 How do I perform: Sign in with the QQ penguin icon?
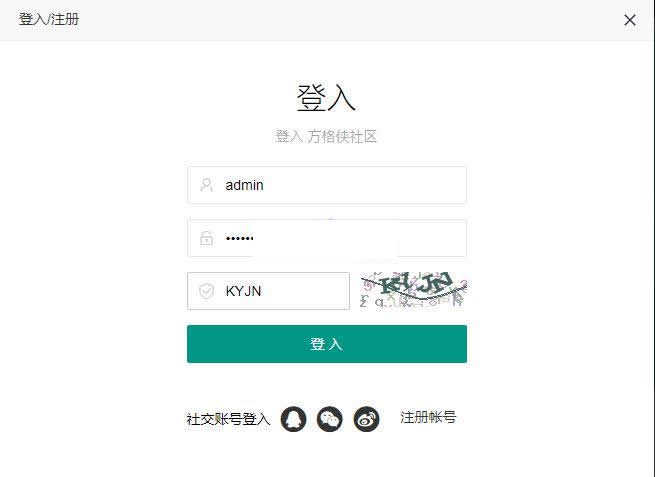293,419
